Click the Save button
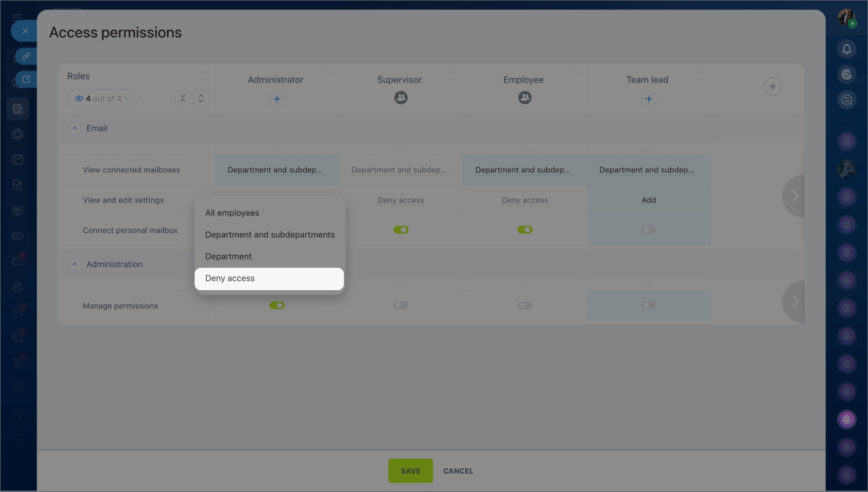 (x=410, y=471)
